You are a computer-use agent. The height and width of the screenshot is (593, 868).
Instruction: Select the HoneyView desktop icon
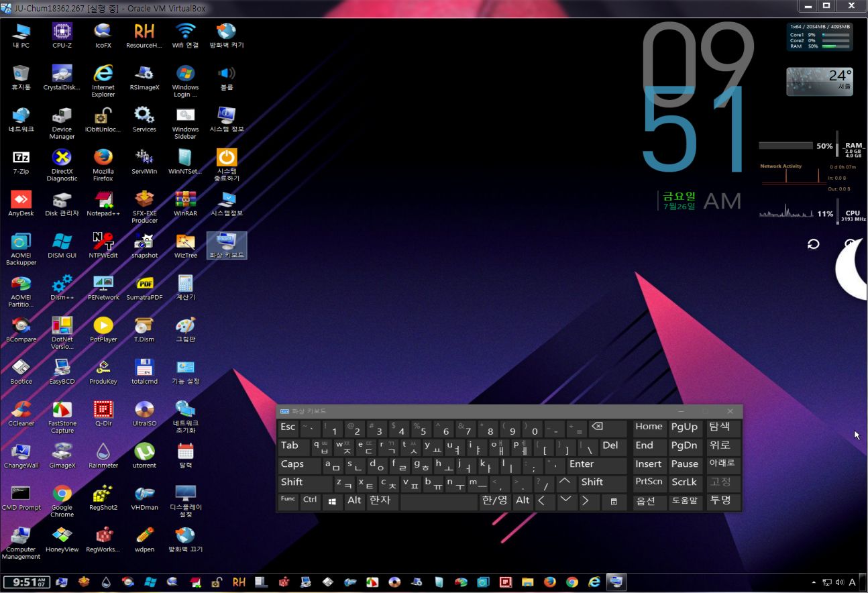(x=62, y=540)
